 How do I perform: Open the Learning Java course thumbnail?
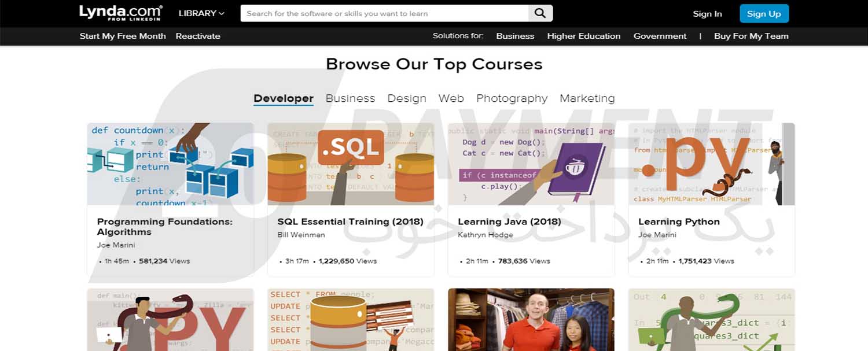point(531,164)
